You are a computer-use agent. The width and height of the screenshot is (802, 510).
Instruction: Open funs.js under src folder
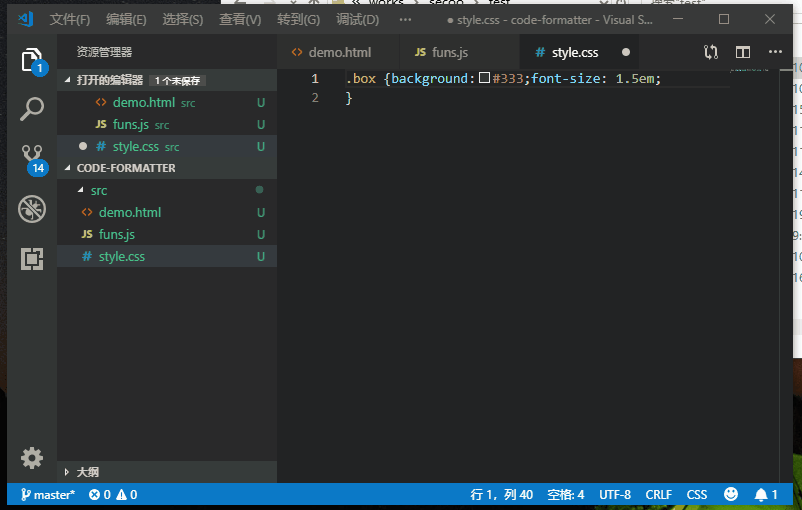click(167, 234)
